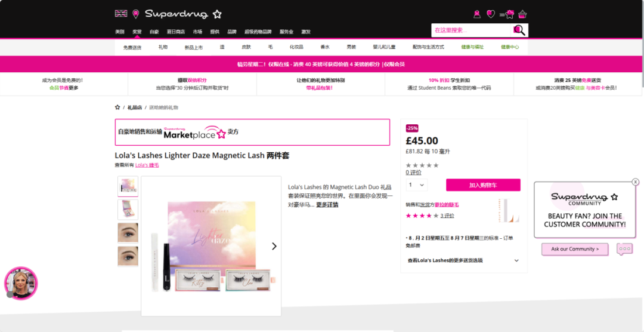Viewport: 644px width, 332px height.
Task: Open the 送给她的礼物 breadcrumb link
Action: click(x=163, y=107)
